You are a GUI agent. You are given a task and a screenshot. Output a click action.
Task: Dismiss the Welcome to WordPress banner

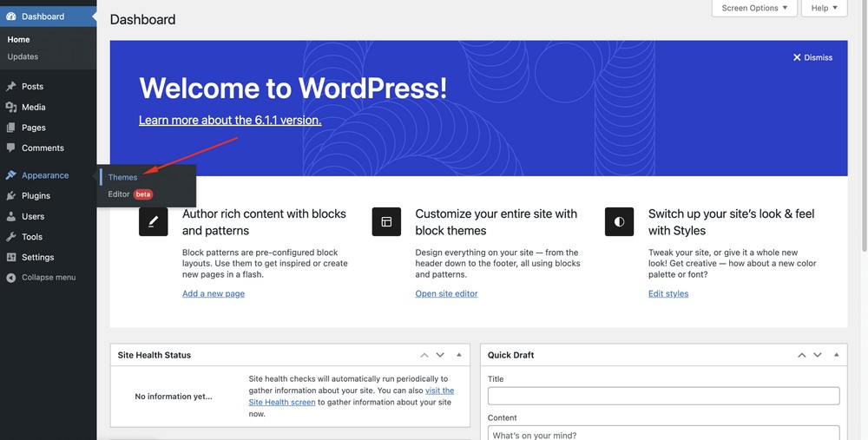tap(812, 57)
